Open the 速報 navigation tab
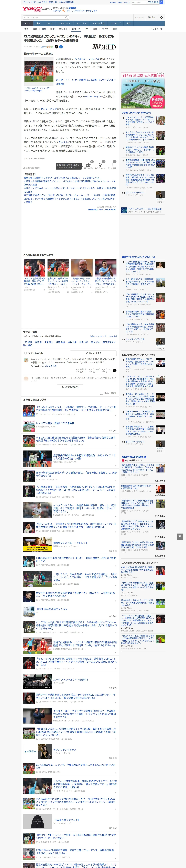The image size is (186, 868). click(x=38, y=23)
